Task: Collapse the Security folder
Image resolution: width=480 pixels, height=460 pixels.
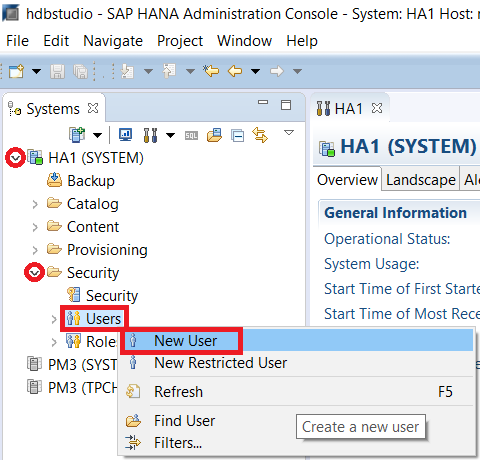Action: pos(35,273)
